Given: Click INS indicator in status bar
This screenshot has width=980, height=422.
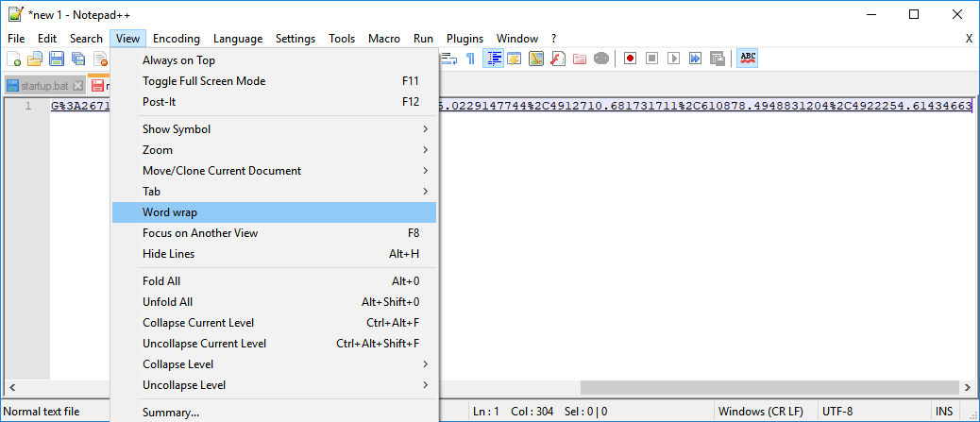Looking at the screenshot, I should (944, 412).
